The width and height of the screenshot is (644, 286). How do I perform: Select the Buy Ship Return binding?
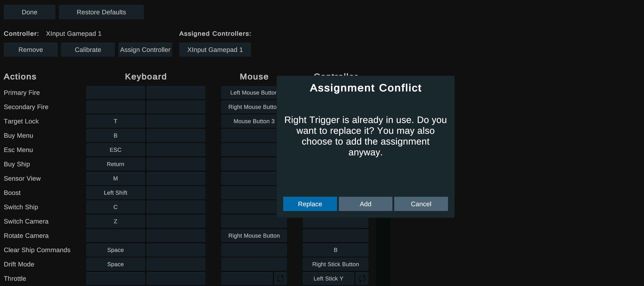(x=115, y=164)
